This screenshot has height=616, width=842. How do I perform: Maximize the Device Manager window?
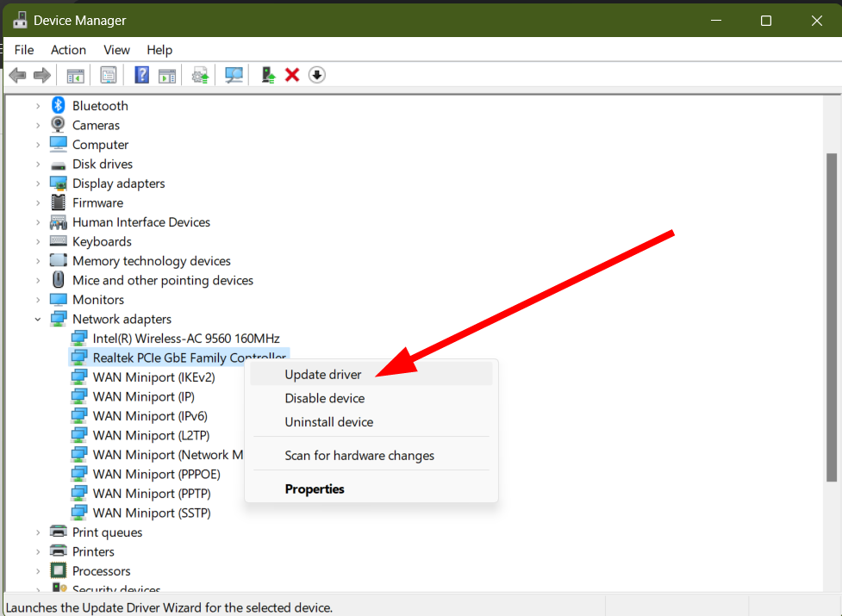(x=766, y=21)
